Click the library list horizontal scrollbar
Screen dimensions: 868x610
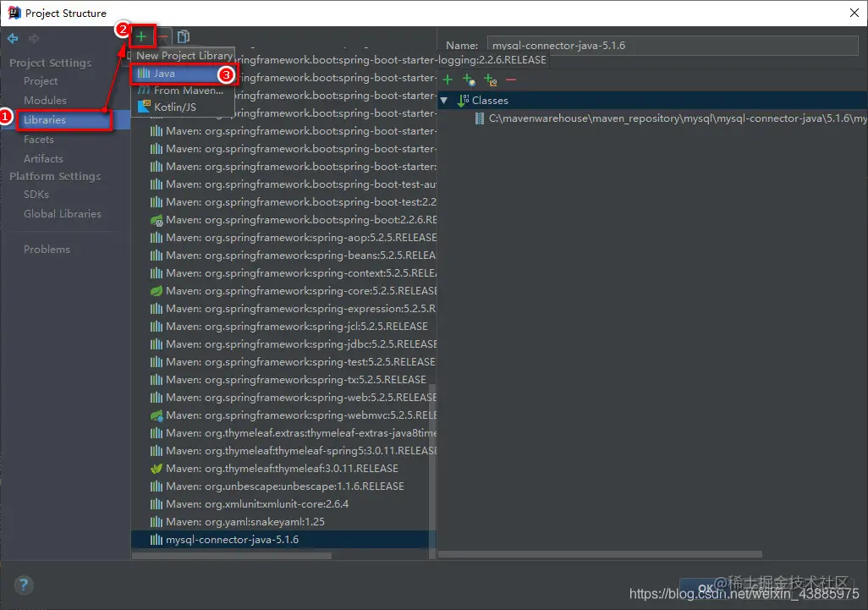pos(232,555)
